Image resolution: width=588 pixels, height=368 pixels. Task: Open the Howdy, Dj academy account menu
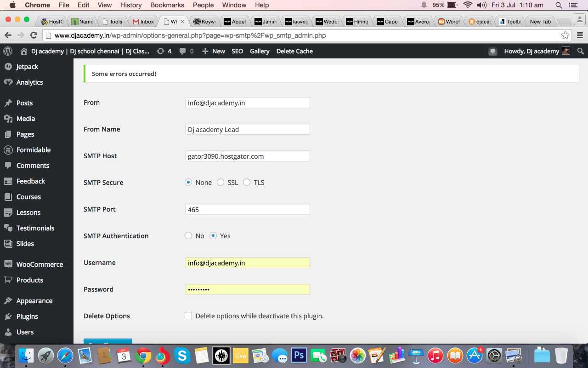537,51
